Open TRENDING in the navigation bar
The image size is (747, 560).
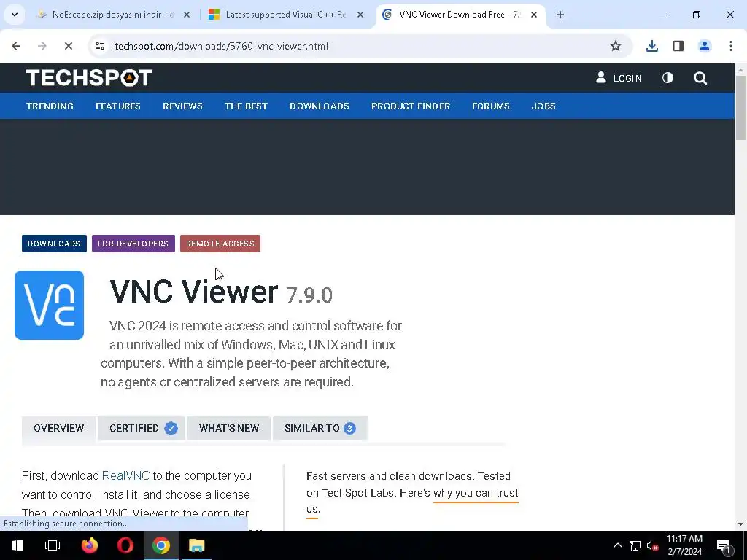pos(50,106)
